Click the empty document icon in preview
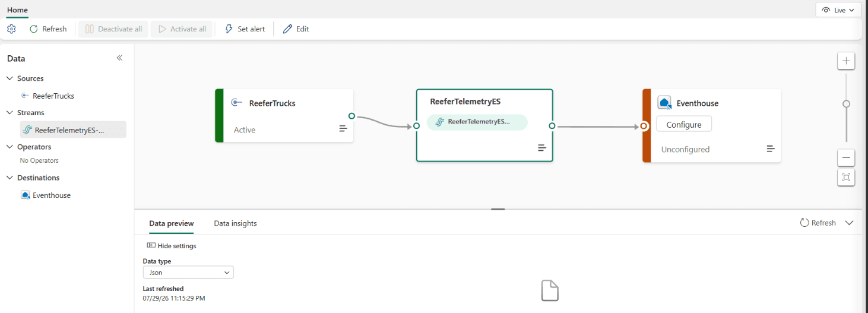The height and width of the screenshot is (313, 868). click(x=550, y=291)
